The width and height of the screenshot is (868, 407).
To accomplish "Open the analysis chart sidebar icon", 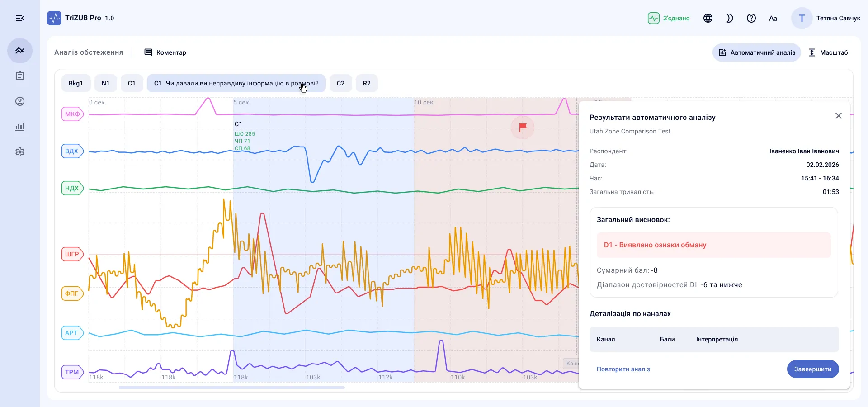I will click(20, 51).
